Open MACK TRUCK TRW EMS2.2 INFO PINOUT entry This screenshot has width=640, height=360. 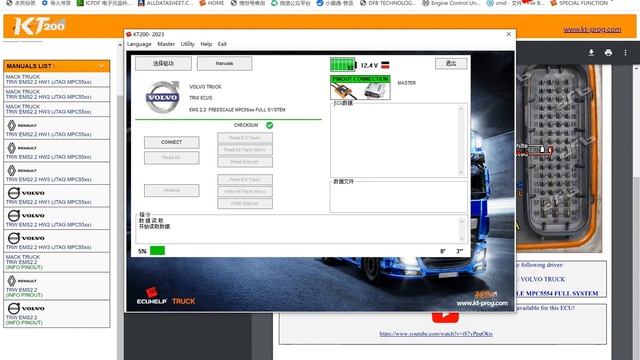tap(57, 262)
